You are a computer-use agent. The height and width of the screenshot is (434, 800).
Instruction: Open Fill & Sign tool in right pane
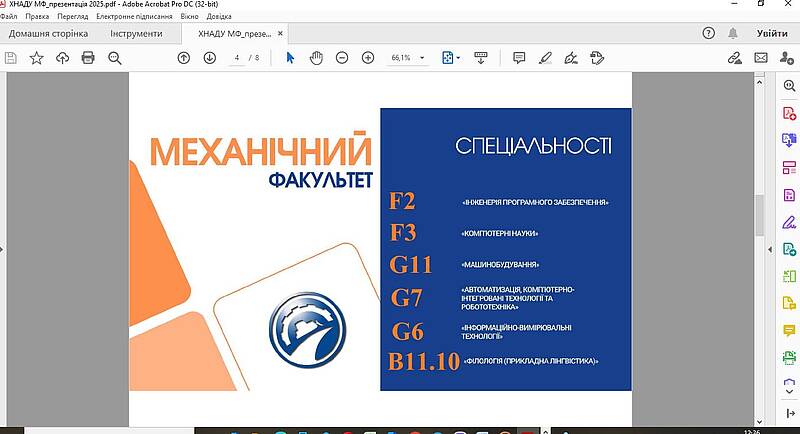coord(789,222)
